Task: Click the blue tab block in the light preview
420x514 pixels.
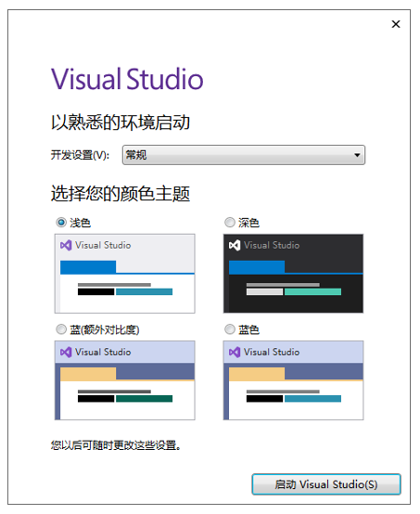Action: tap(88, 267)
